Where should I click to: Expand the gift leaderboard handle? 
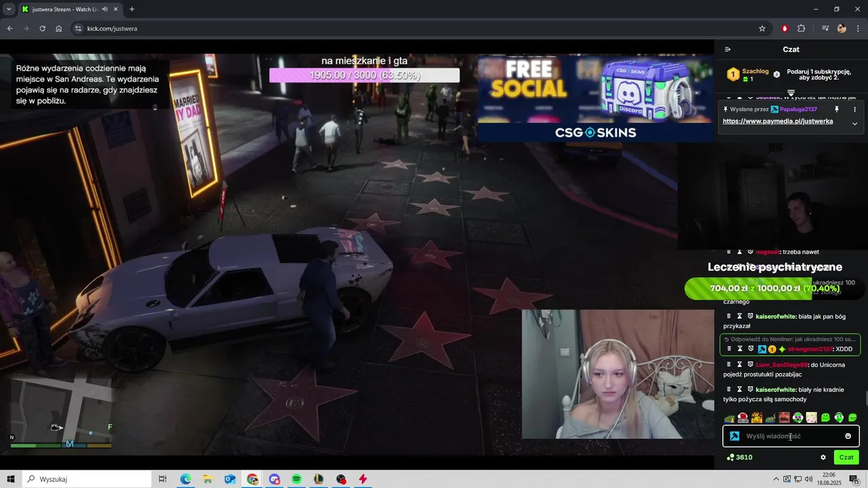[x=791, y=93]
